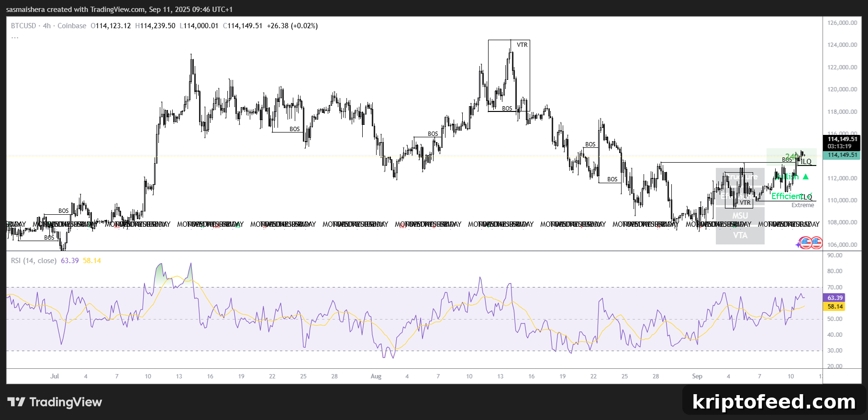
Task: Click the yellow 58.14 RSI average tag
Action: pos(835,307)
